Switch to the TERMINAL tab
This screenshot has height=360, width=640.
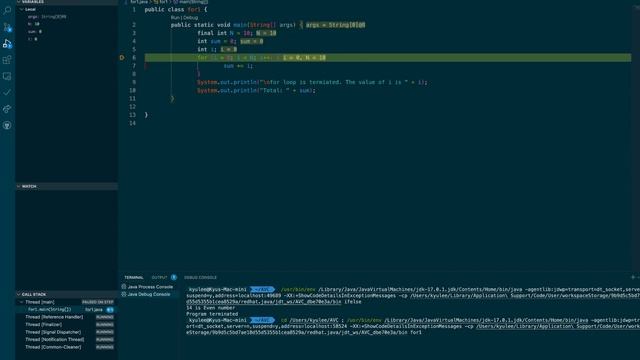click(x=134, y=278)
